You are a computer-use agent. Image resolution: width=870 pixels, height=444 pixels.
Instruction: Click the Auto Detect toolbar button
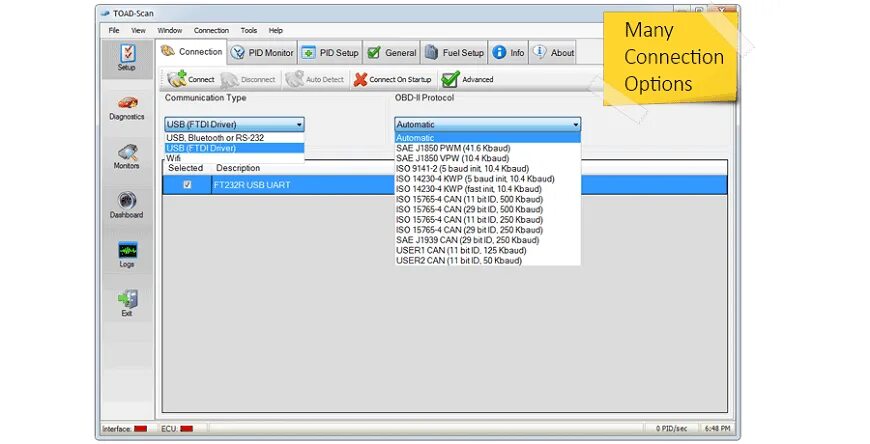315,79
